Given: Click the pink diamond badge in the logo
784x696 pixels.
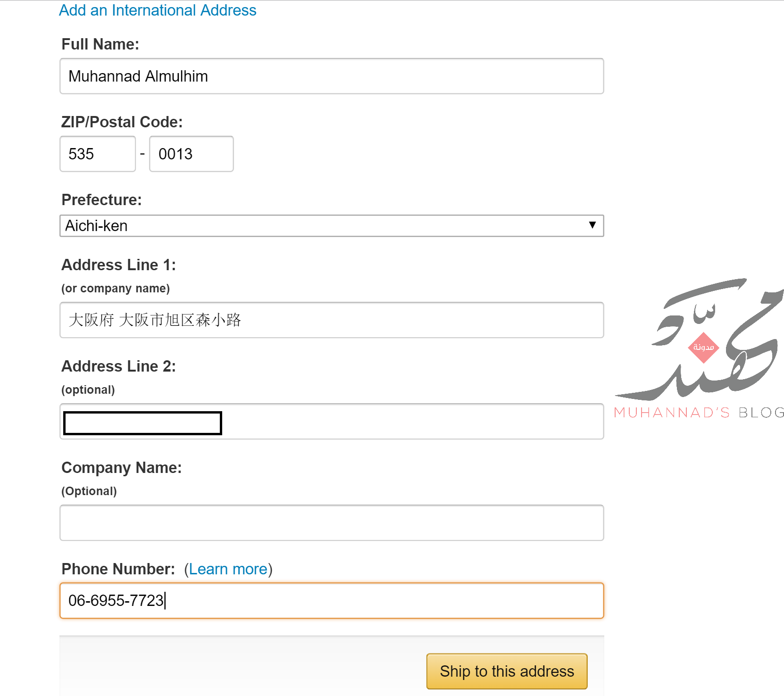Looking at the screenshot, I should tap(703, 348).
